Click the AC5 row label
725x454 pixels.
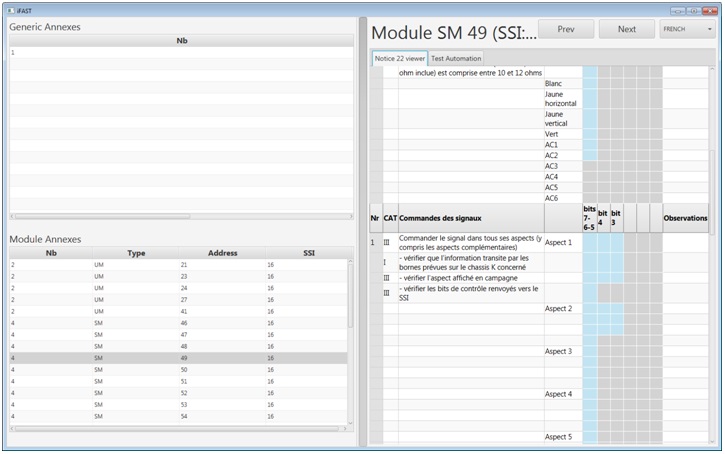point(551,187)
